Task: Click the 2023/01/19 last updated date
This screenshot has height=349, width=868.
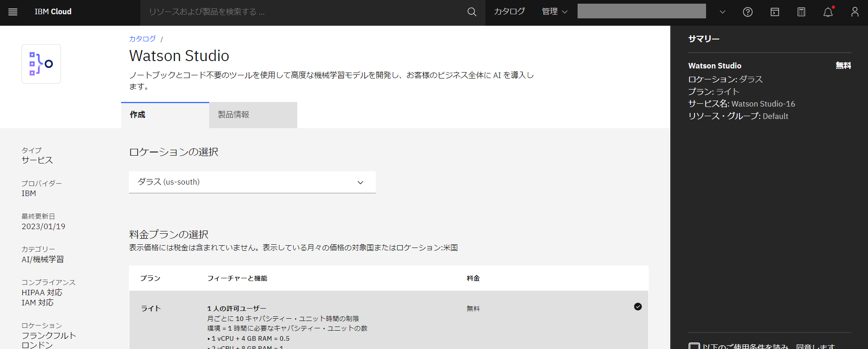Action: point(44,226)
